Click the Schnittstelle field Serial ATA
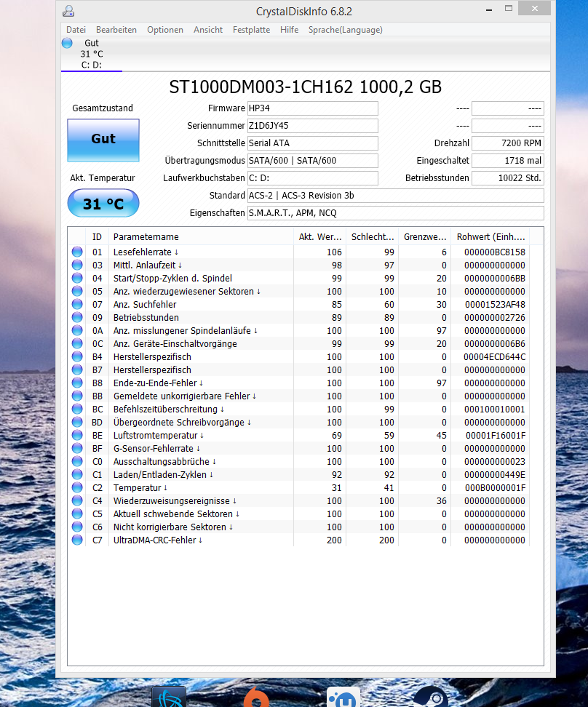 (313, 143)
